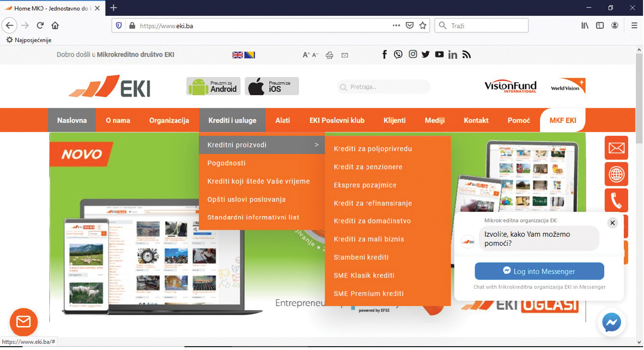
Task: Click the MKF EKI tab
Action: (563, 120)
